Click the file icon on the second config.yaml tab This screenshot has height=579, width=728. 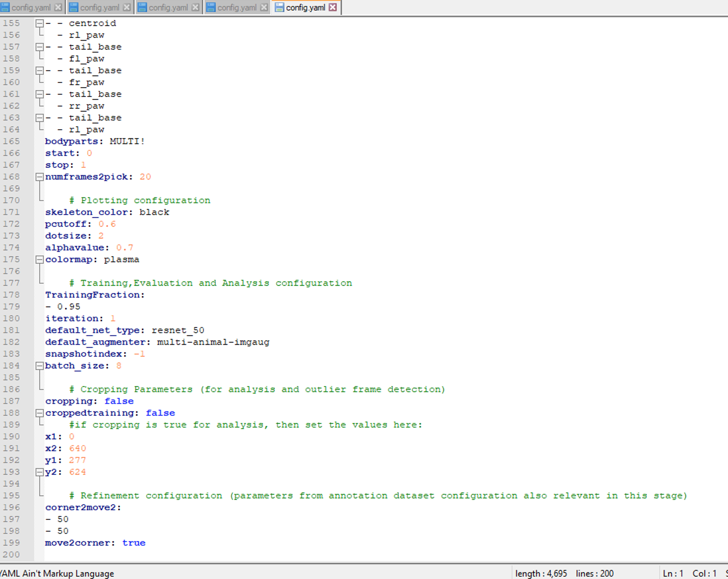point(74,7)
